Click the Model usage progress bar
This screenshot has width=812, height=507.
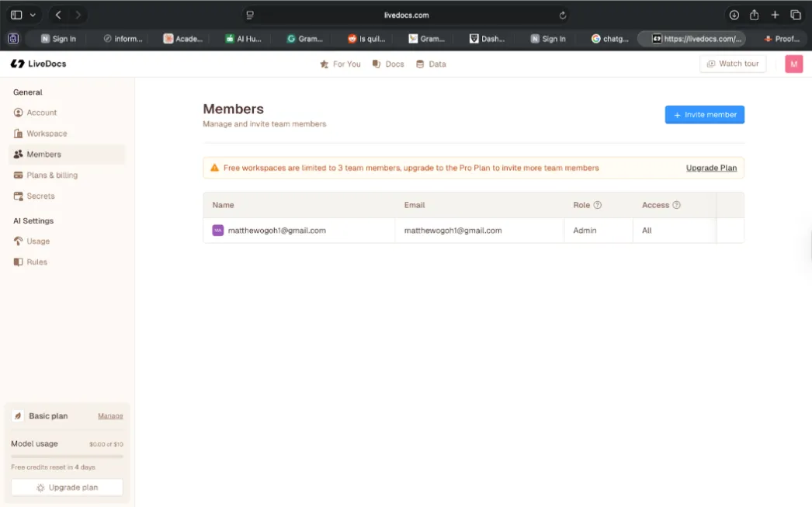coord(67,457)
